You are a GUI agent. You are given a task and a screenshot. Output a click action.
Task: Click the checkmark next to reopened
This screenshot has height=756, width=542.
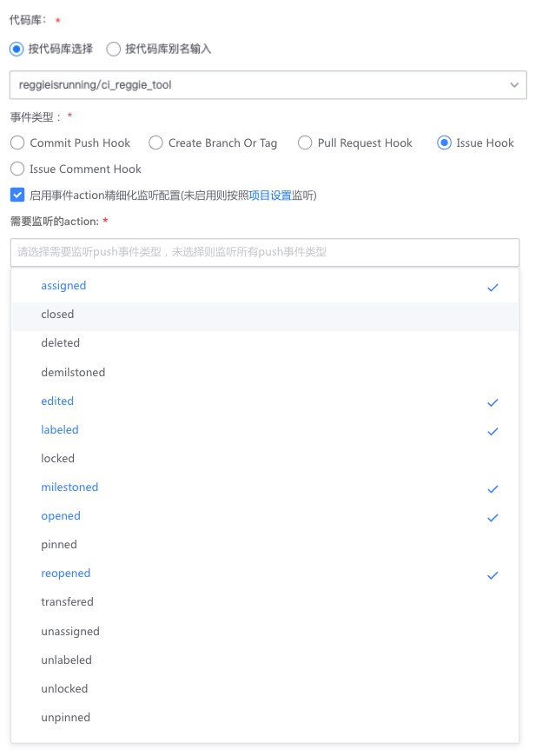pos(492,574)
